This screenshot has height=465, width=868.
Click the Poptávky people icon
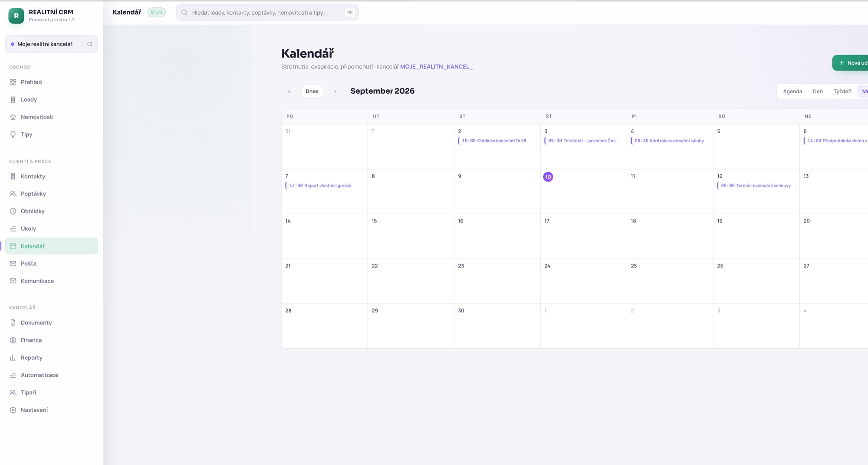click(13, 194)
